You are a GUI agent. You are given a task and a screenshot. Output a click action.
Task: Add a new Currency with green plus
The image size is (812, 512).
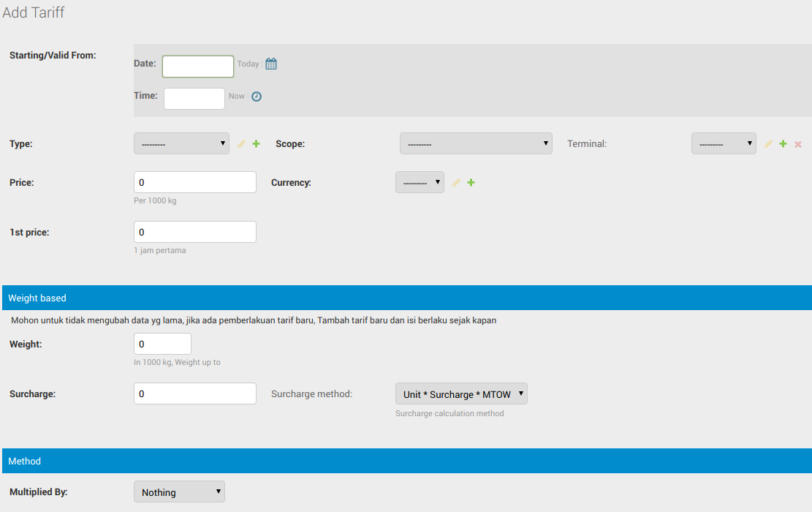click(471, 183)
